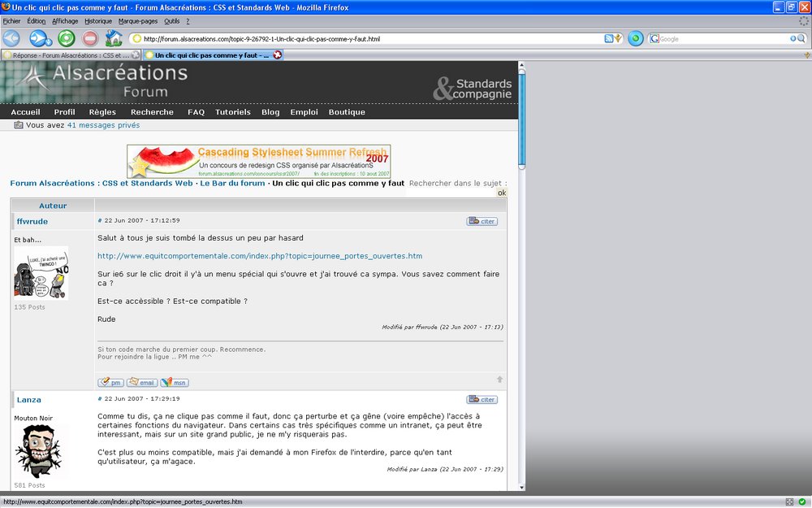812x508 pixels.
Task: Click the site favicon in the address bar
Action: coord(137,39)
